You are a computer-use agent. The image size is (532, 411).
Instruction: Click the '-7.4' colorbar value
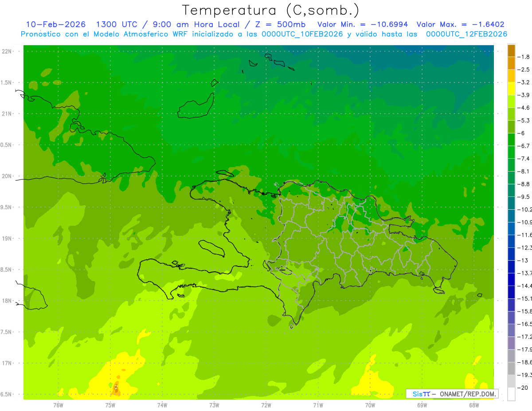coord(524,159)
